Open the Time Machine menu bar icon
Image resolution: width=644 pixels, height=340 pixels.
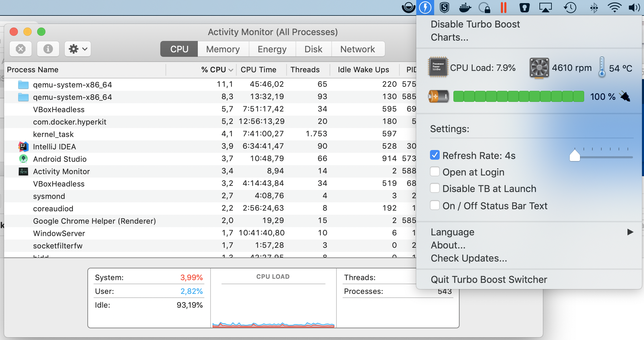point(570,8)
